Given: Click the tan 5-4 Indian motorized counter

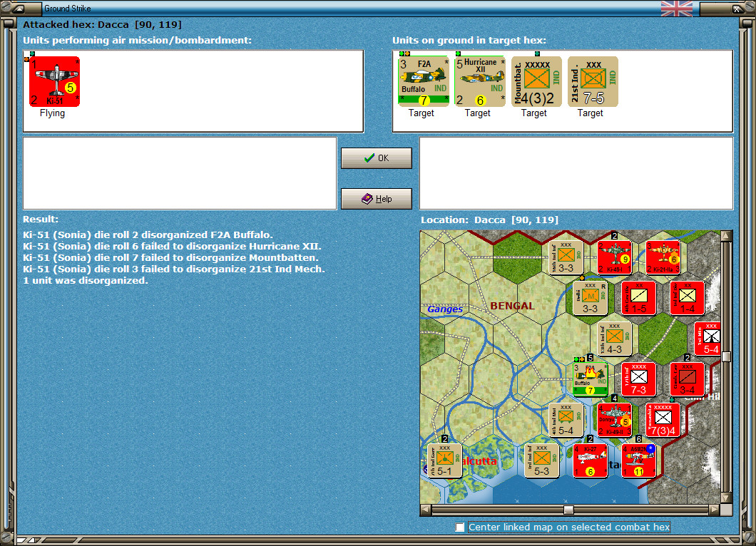Looking at the screenshot, I should (x=566, y=420).
